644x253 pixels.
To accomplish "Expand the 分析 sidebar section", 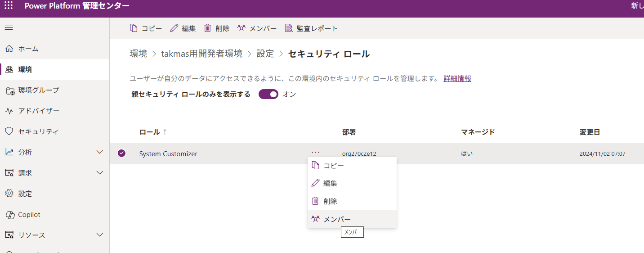I will point(100,152).
